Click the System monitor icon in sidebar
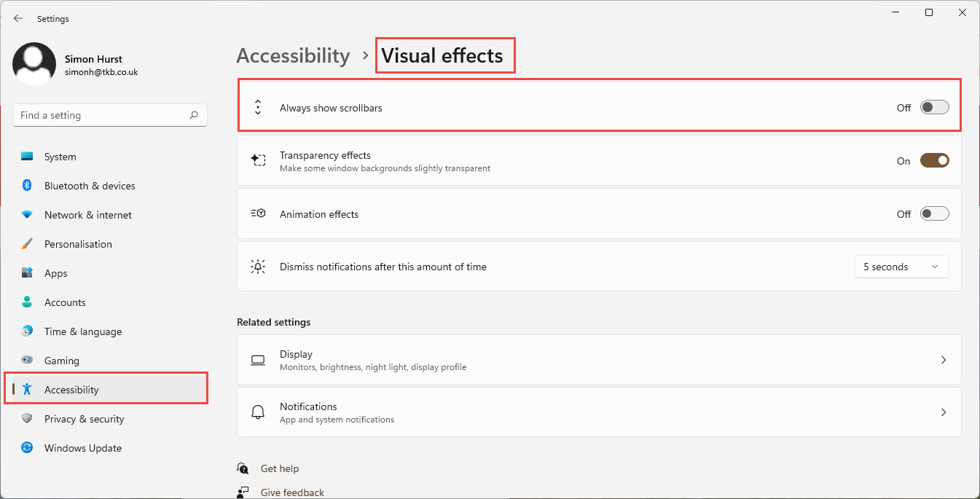This screenshot has height=499, width=980. 27,157
